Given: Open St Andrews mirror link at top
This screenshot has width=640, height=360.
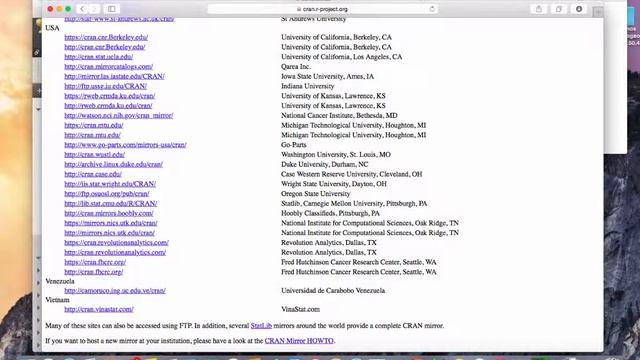Looking at the screenshot, I should point(119,19).
